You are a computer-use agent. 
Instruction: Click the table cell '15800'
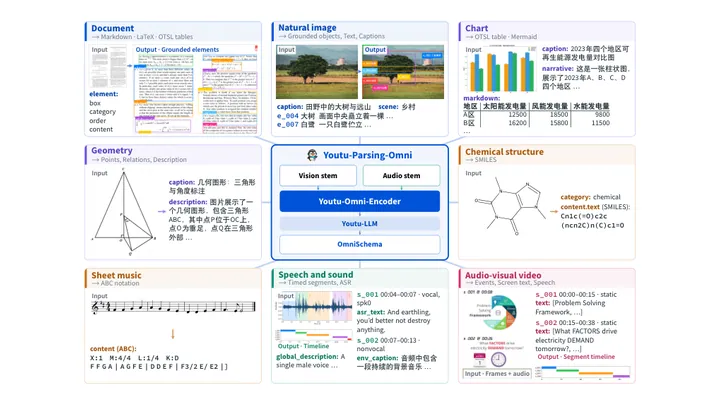[x=559, y=123]
